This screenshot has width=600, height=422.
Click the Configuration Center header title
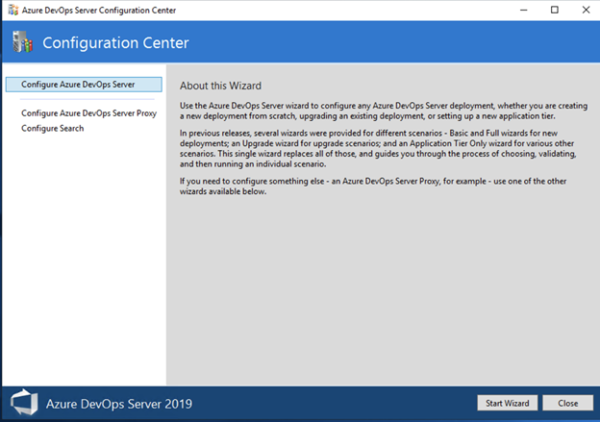116,42
